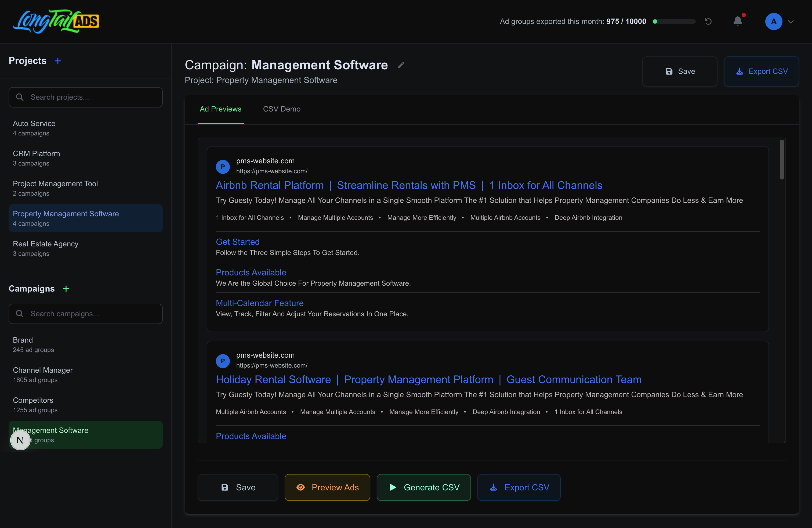Open the Project Management Tool project

[86, 188]
